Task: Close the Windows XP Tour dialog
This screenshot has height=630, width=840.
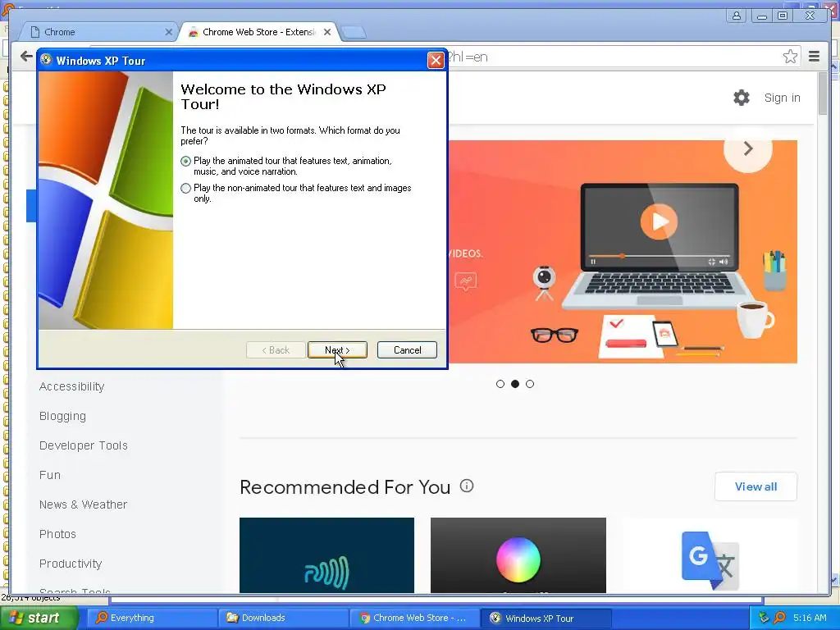Action: pos(436,61)
